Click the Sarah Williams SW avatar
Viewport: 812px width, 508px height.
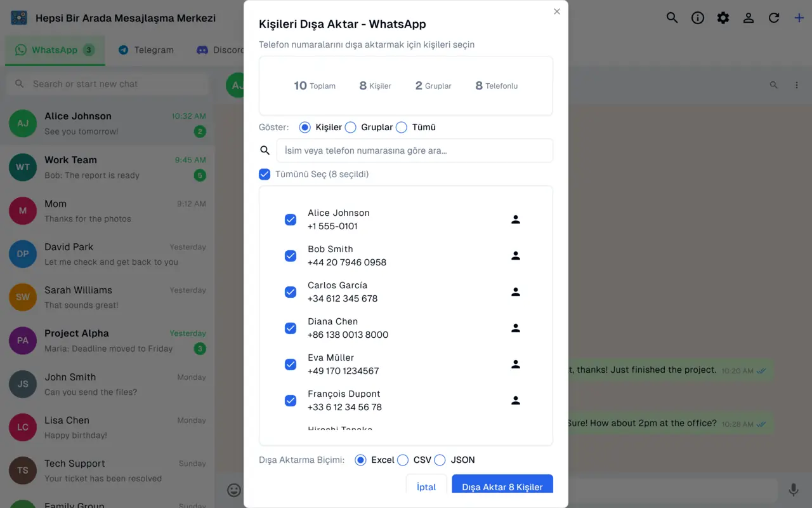(23, 297)
